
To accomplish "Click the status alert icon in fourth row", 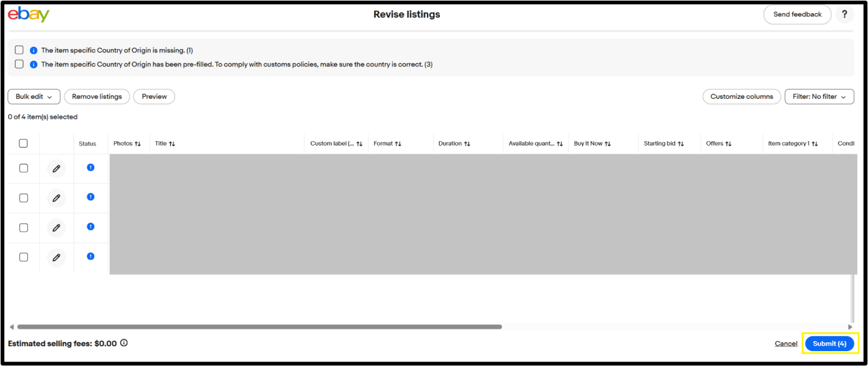I will [90, 256].
